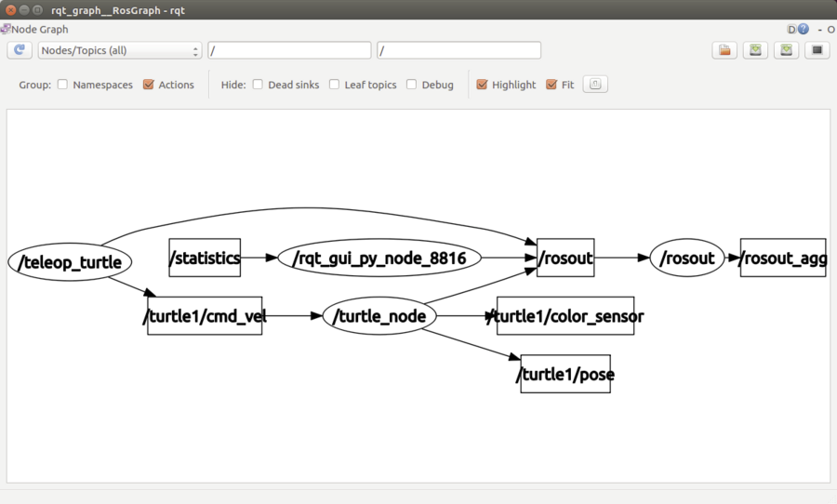Refresh the ROS graph with the reload icon
837x504 pixels.
(x=20, y=50)
